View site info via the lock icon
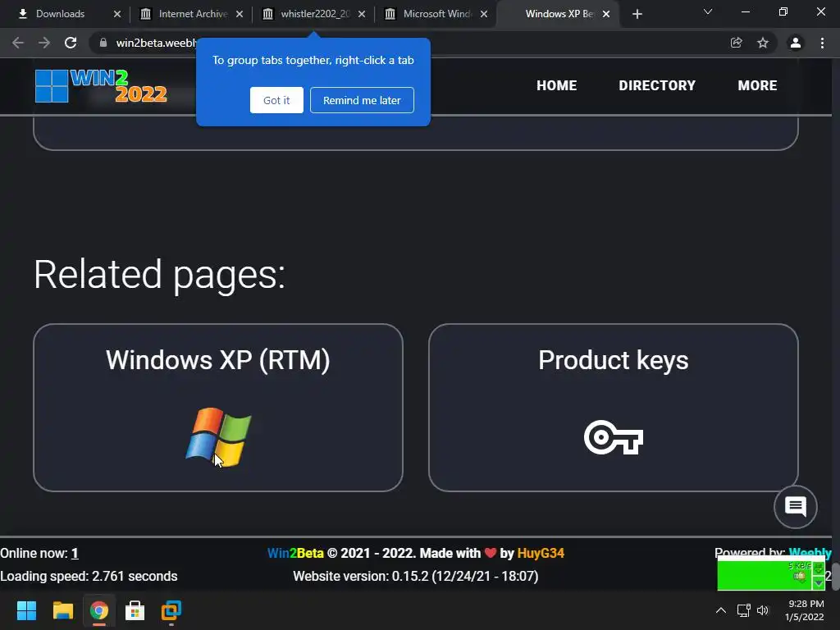Screen dimensions: 840x630 click(x=103, y=43)
